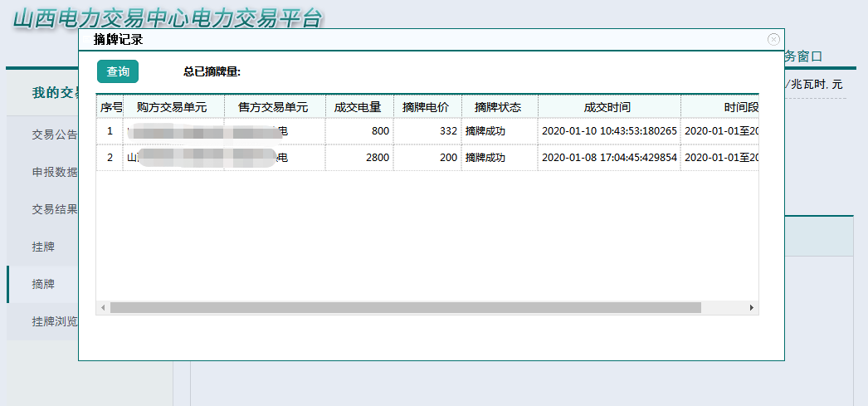Open 挂牌浏览 sidebar item
Viewport: 868px width, 406px height.
coord(55,321)
